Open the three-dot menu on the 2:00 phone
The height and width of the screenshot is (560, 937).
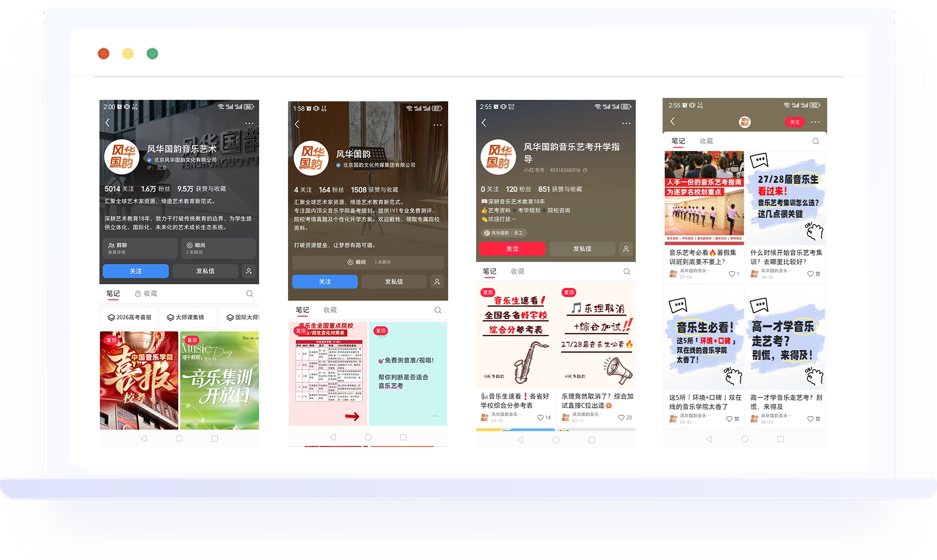point(249,123)
